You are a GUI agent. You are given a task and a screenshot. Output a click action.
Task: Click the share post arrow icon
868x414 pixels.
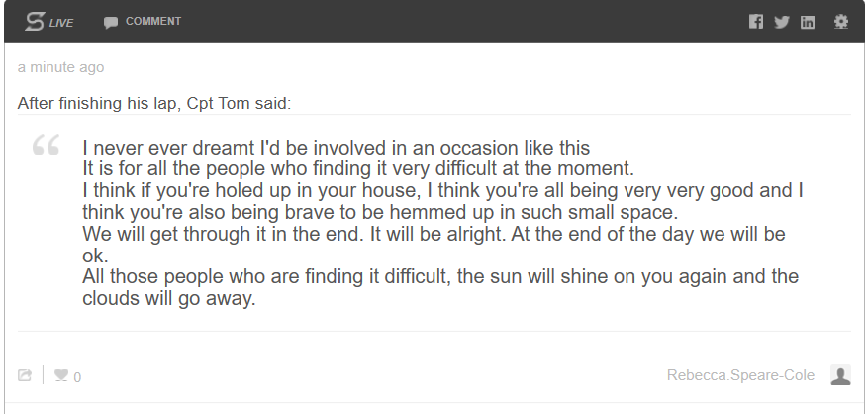tap(25, 375)
